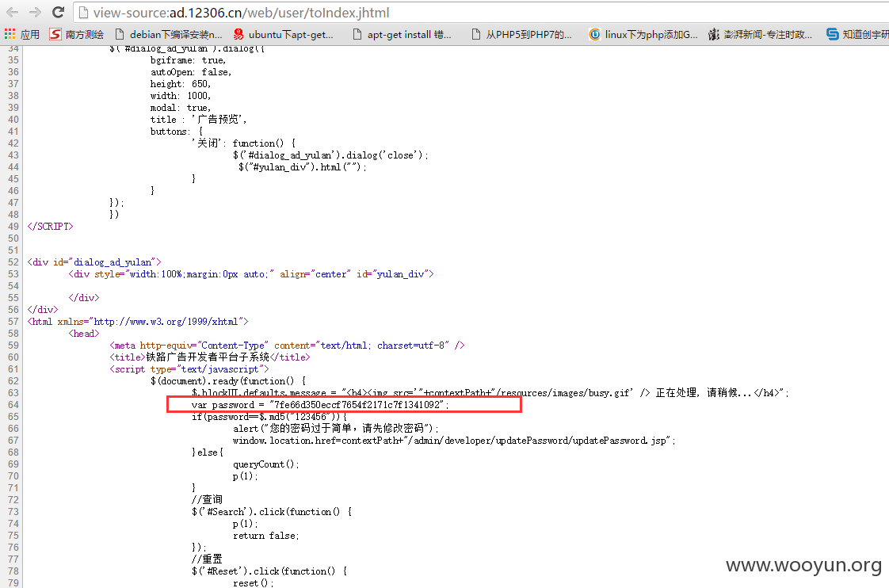
Task: Click the $("#yulan_div").html("") line
Action: tap(303, 166)
